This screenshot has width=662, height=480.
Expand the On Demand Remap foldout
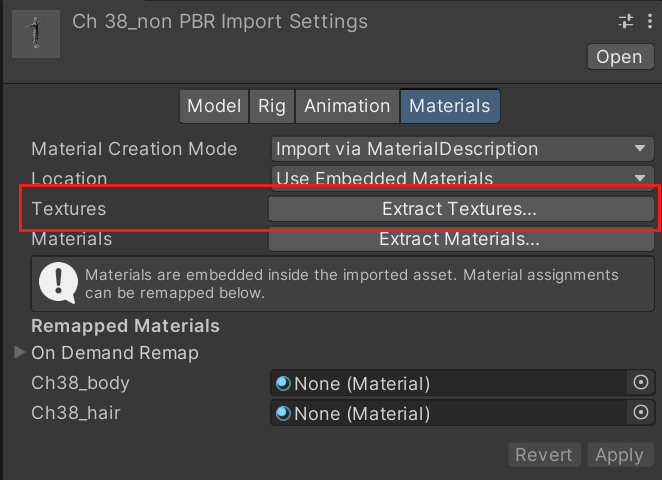tap(19, 352)
